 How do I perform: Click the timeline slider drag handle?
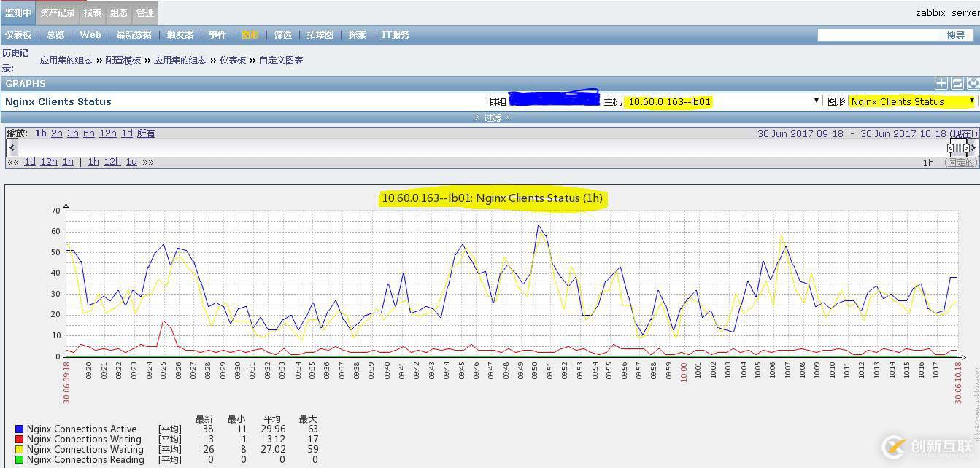958,148
